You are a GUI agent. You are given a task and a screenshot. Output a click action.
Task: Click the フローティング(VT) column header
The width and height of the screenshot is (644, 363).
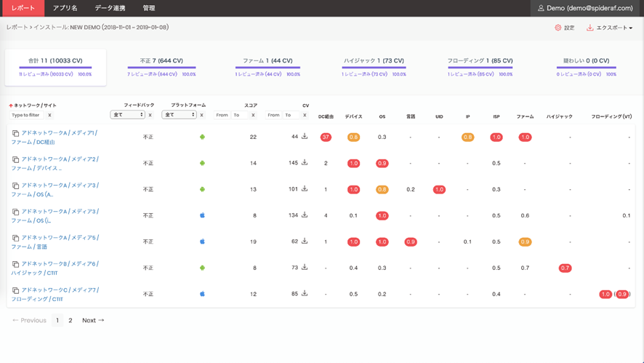click(611, 116)
